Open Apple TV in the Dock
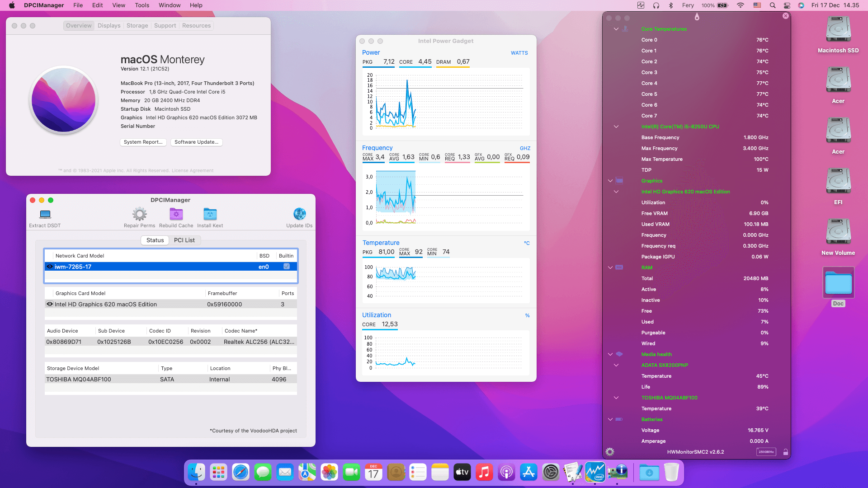Viewport: 868px width, 488px height. [x=462, y=473]
